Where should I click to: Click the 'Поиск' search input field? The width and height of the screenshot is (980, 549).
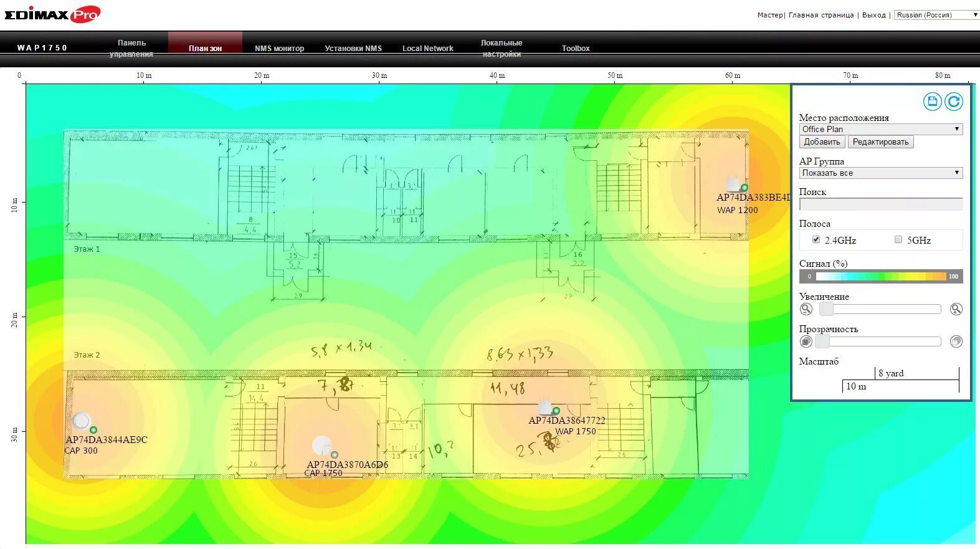click(881, 204)
